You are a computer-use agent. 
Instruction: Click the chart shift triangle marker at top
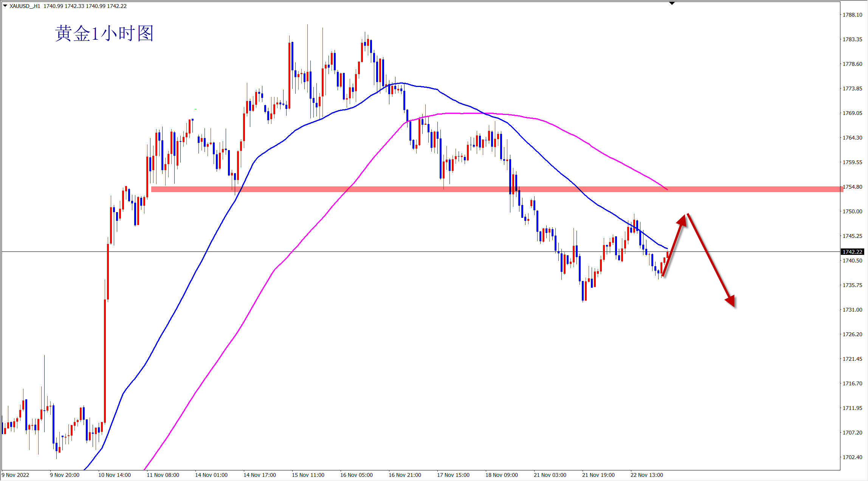coord(672,3)
